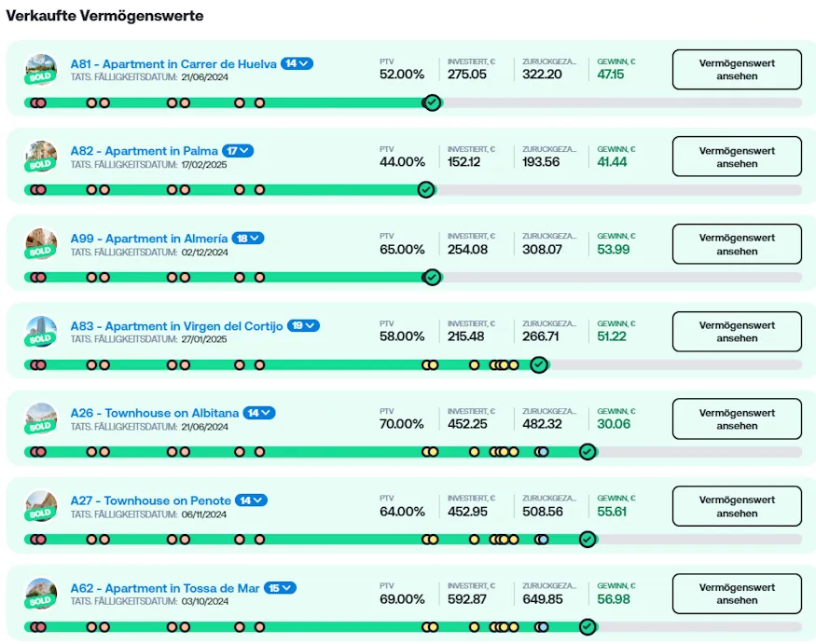Expand the 14 badge next to A81 apartment
Viewport: 816px width, 644px height.
tap(297, 63)
